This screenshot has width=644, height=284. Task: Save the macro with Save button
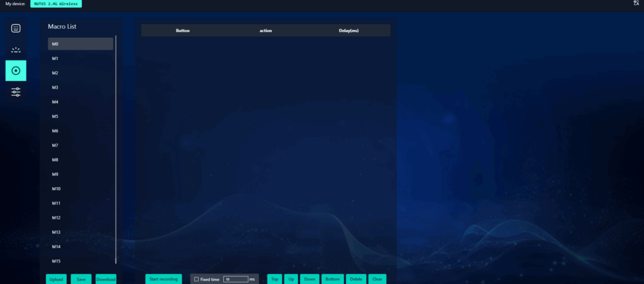coord(81,279)
